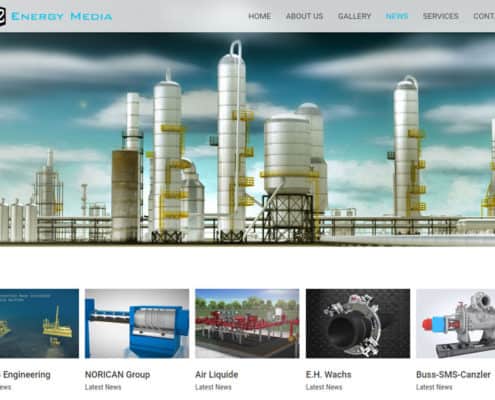Click Latest News under Air Liquide

213,387
